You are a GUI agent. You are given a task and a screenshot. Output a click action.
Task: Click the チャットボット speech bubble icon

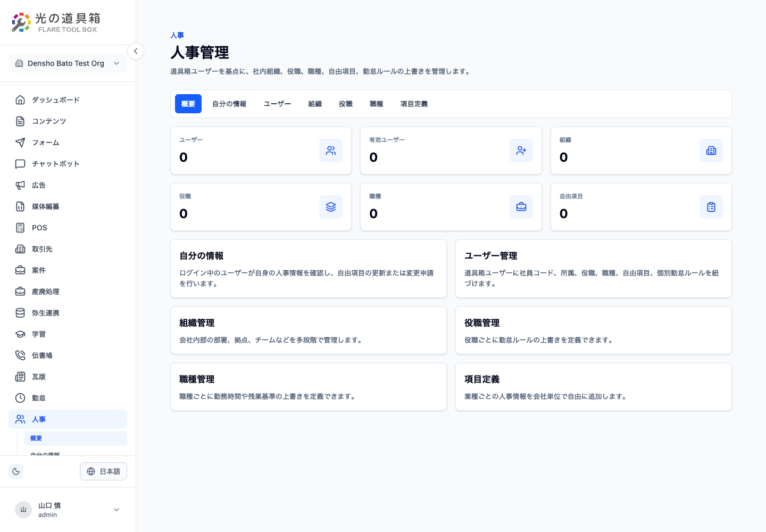[x=20, y=164]
